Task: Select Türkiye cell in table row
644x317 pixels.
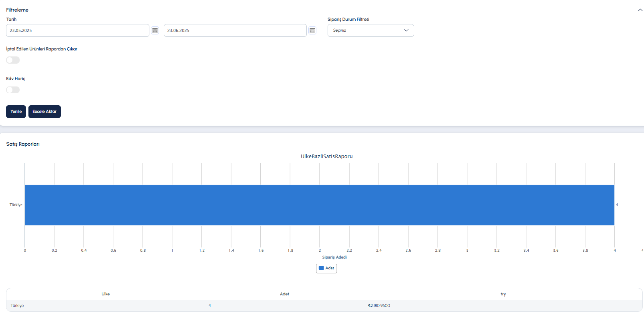Action: point(17,305)
